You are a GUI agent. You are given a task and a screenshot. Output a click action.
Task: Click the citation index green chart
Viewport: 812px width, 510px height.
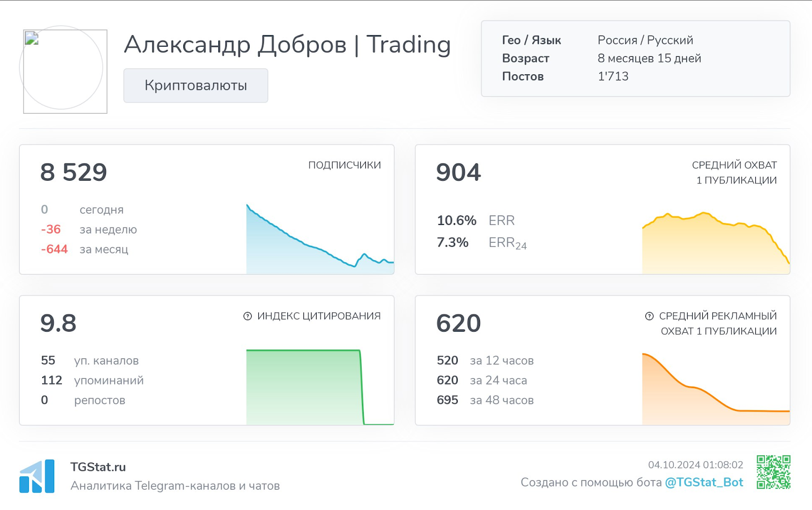click(304, 386)
